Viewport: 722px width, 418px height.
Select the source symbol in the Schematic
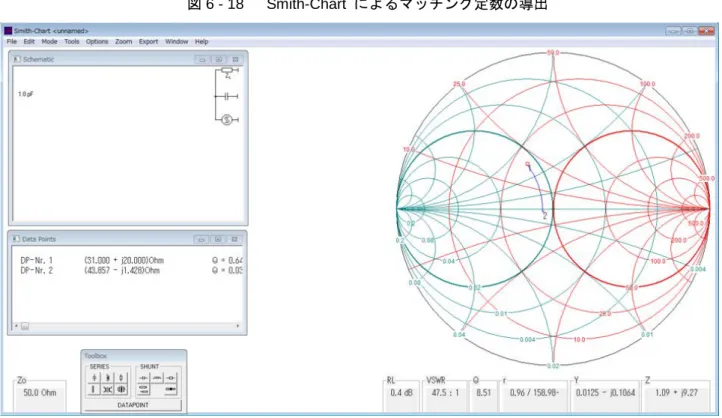click(227, 120)
